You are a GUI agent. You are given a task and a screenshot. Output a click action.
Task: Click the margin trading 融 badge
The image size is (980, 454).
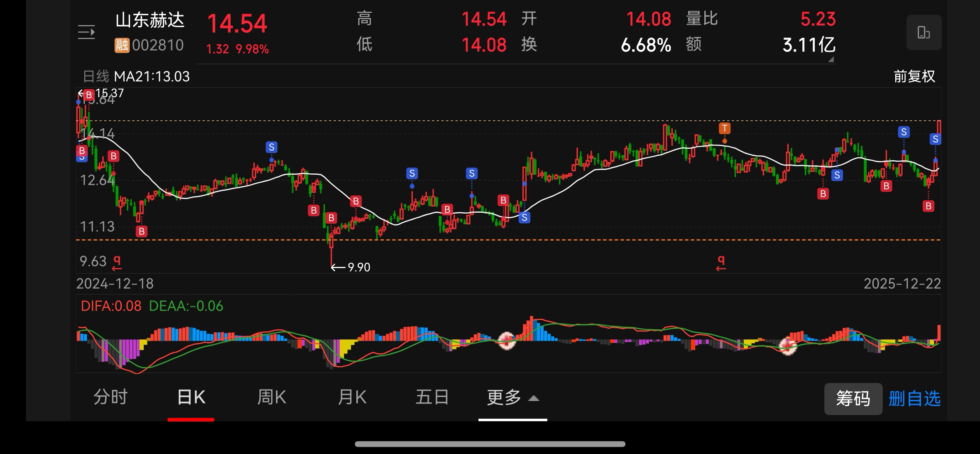click(122, 45)
